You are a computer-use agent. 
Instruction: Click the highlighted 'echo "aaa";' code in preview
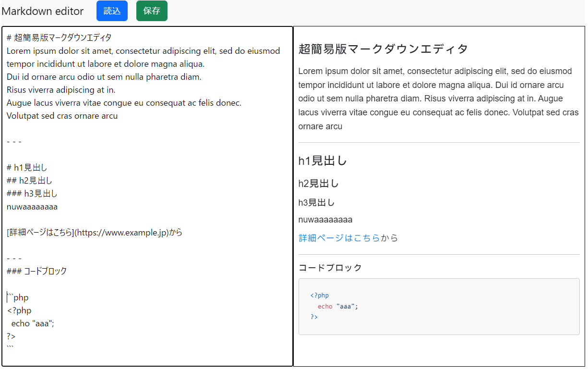(x=338, y=306)
